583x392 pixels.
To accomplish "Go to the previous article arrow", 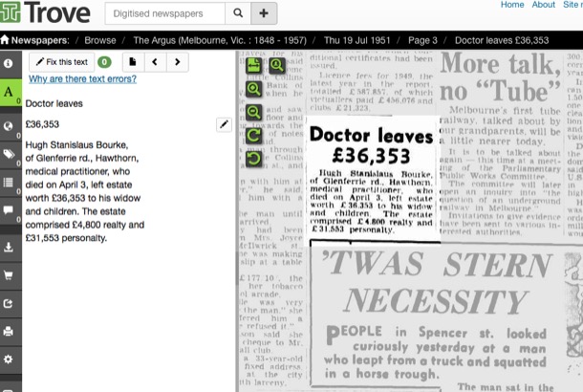I will (x=155, y=62).
